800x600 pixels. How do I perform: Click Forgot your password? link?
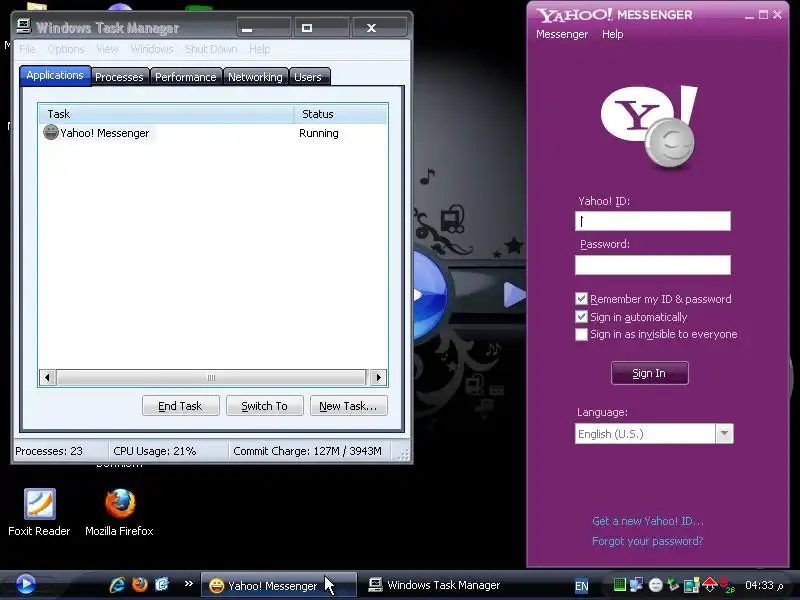click(x=647, y=541)
